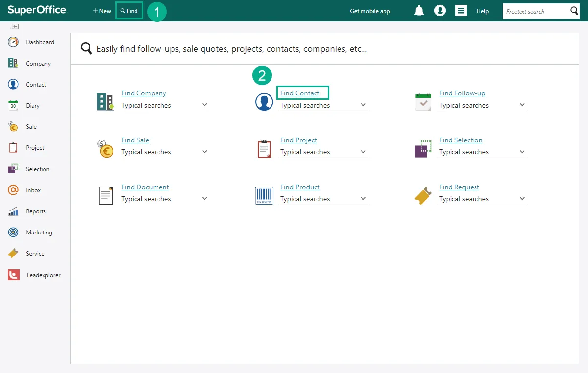
Task: Open the hamburger menu icon in header
Action: click(x=461, y=11)
